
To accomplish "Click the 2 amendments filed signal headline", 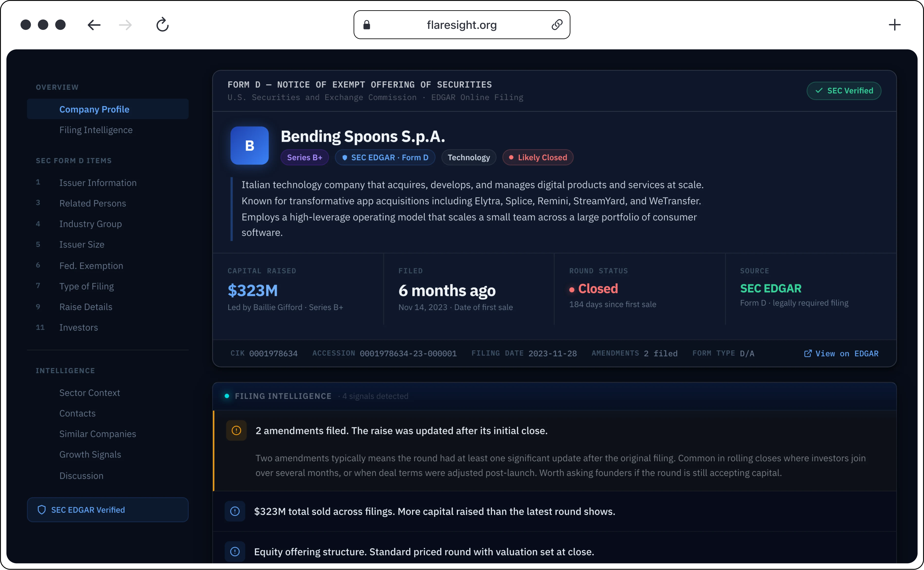I will 401,431.
